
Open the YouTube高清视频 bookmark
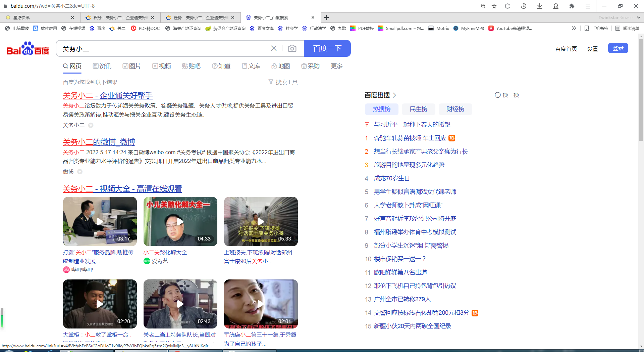click(x=510, y=29)
